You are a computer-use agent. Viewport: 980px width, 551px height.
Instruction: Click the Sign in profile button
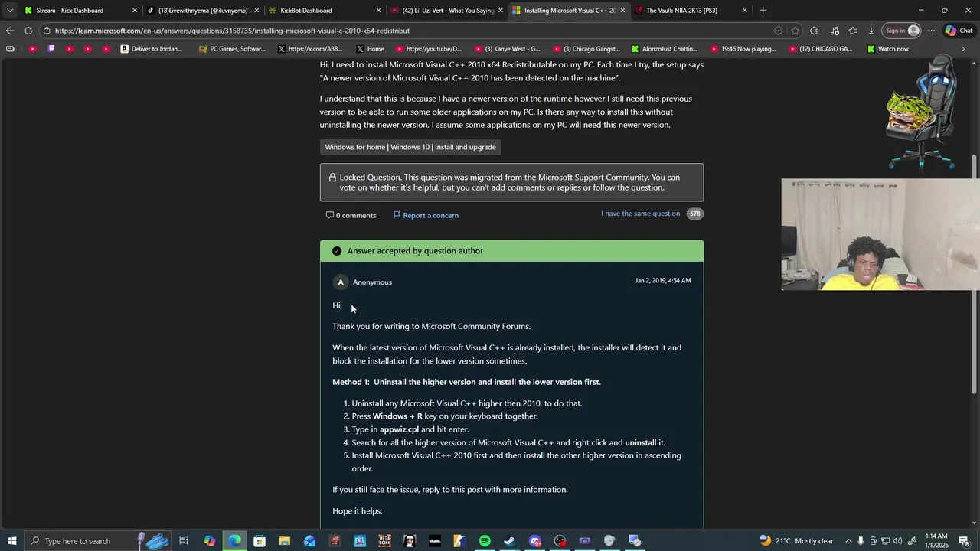[x=901, y=31]
